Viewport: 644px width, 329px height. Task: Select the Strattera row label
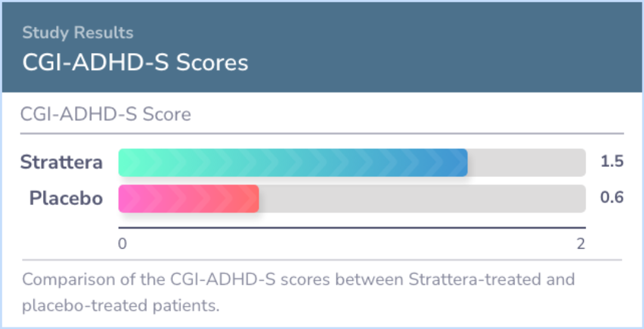[x=61, y=162]
